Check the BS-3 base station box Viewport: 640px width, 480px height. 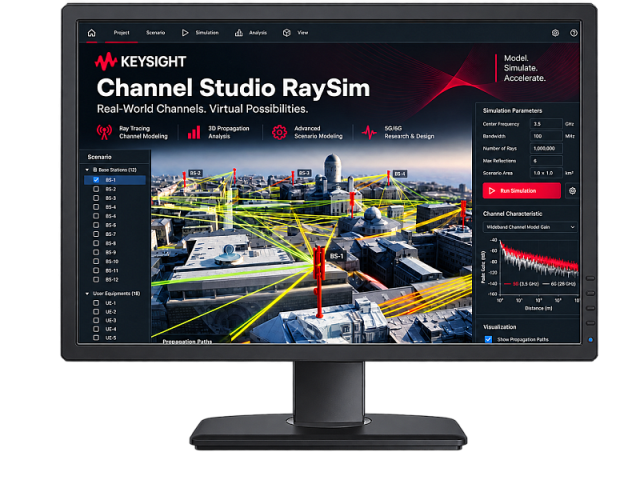tap(96, 198)
